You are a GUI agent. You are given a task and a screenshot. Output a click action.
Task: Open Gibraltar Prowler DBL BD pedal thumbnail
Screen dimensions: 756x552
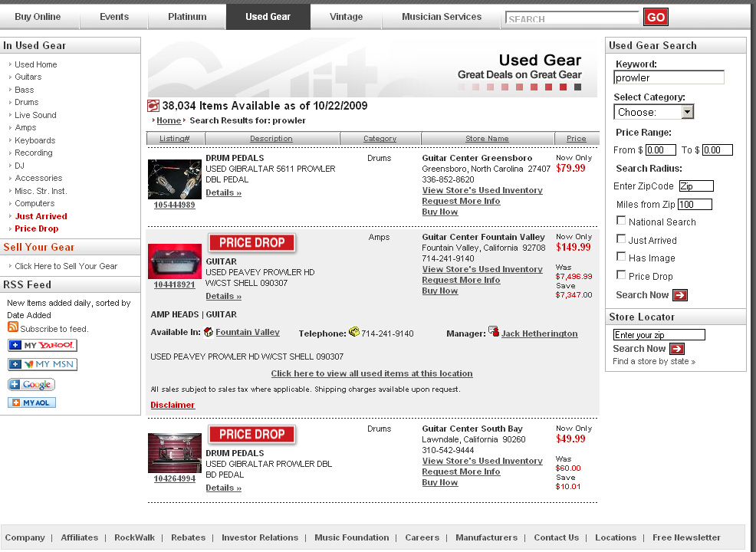(x=175, y=453)
